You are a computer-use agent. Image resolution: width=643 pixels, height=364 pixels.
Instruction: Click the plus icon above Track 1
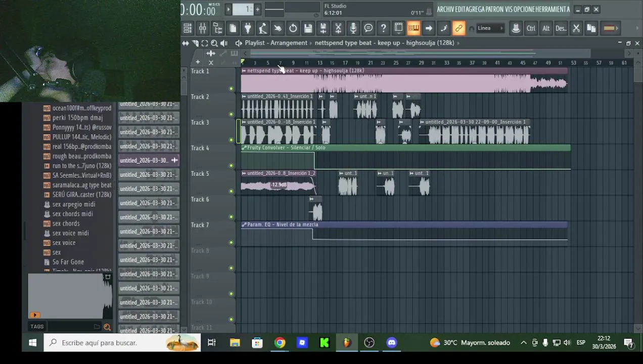coord(198,62)
